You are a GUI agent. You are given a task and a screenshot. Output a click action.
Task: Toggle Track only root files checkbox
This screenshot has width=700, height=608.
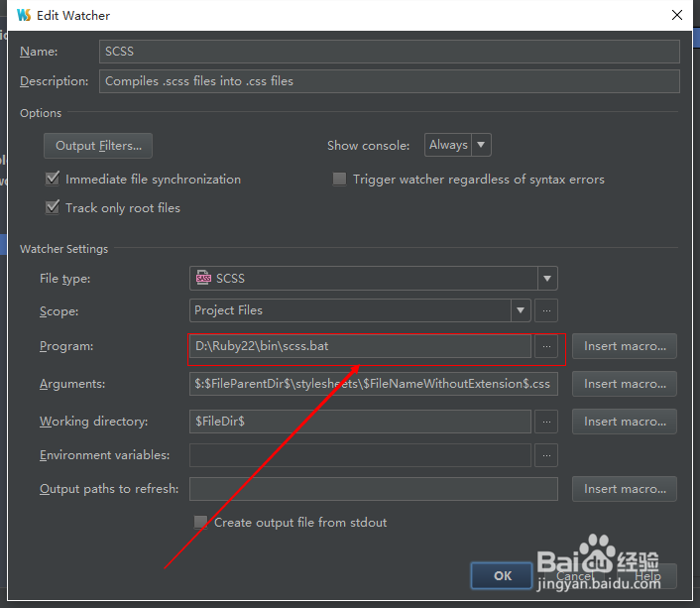53,207
